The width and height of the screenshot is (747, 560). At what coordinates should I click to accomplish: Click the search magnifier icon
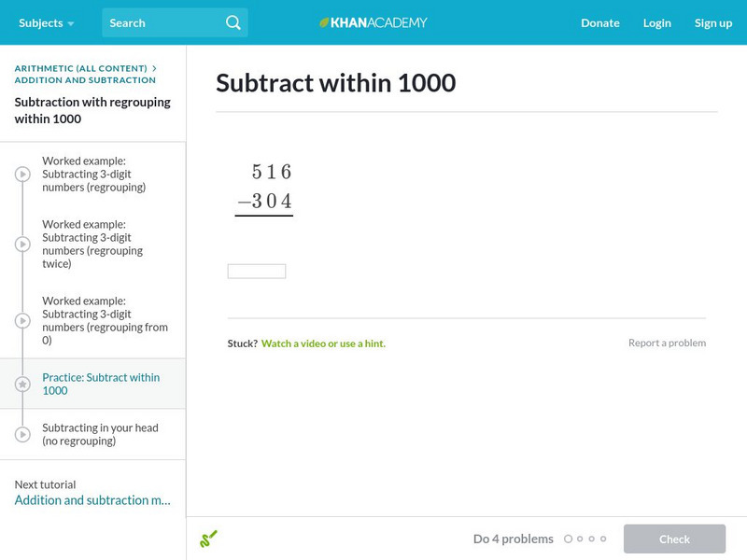point(233,22)
